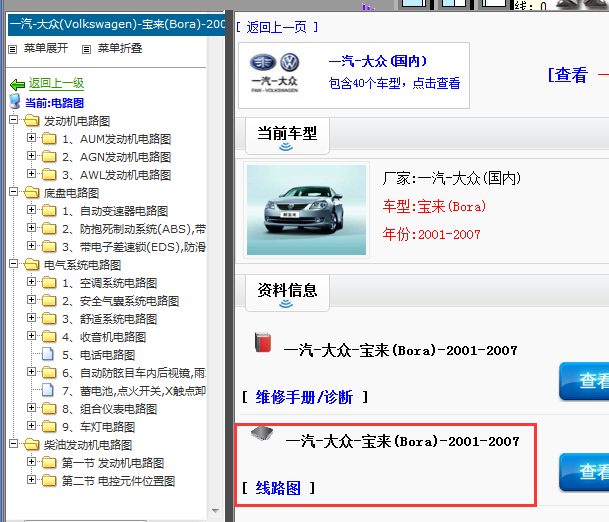Select 6、自动防眩目车内后视镜 tree item
Viewport: 609px width, 522px height.
click(x=134, y=373)
